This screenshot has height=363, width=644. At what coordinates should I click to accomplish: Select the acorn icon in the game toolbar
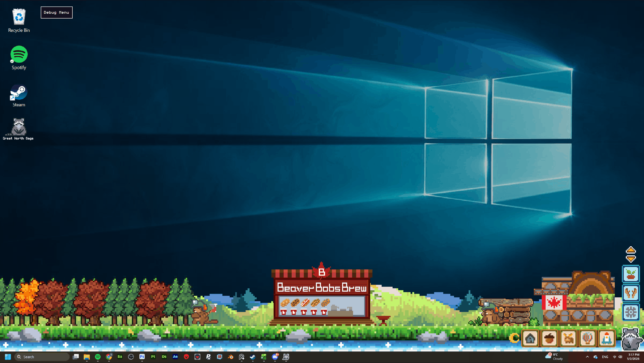pos(549,338)
